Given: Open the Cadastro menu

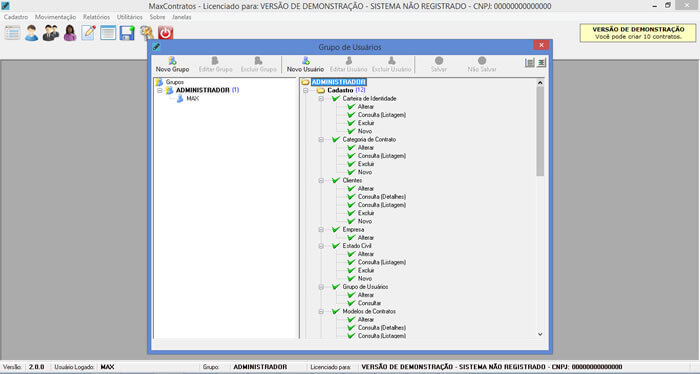Looking at the screenshot, I should [16, 17].
